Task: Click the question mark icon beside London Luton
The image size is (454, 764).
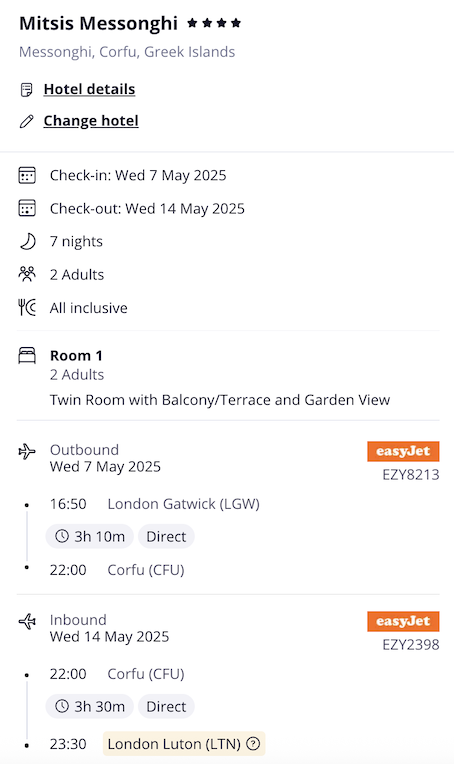Action: pos(253,744)
